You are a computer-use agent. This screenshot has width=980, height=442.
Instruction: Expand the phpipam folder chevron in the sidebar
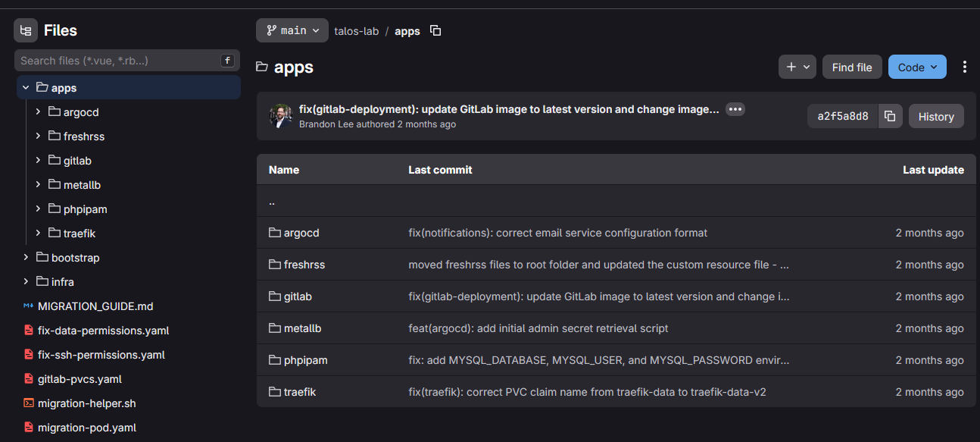coord(38,209)
